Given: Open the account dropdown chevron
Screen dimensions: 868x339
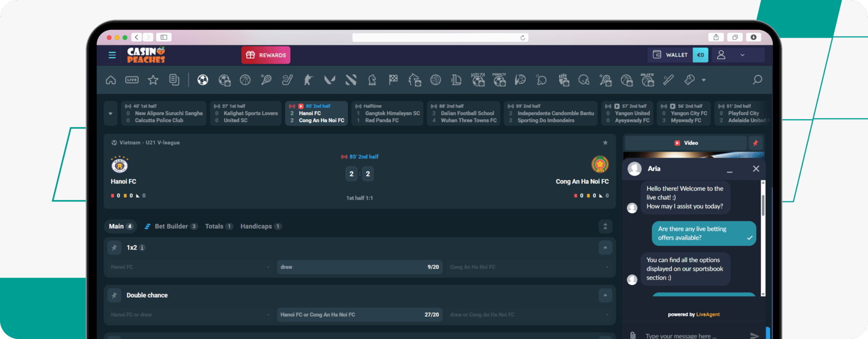Looking at the screenshot, I should click(x=743, y=55).
